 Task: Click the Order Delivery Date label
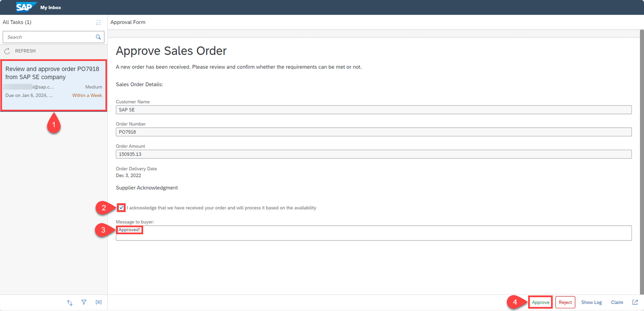coord(136,169)
